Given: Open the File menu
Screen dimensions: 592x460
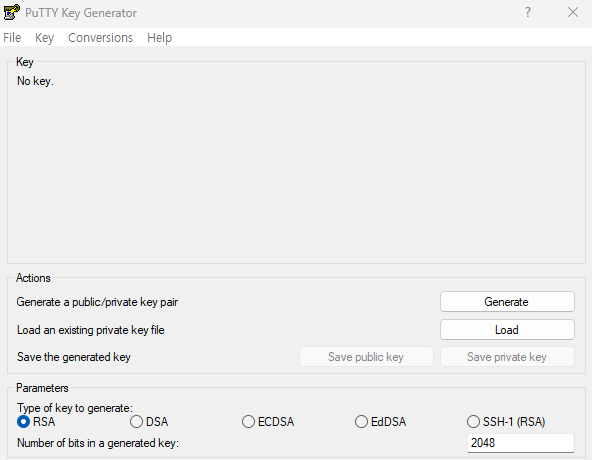Looking at the screenshot, I should [x=12, y=38].
